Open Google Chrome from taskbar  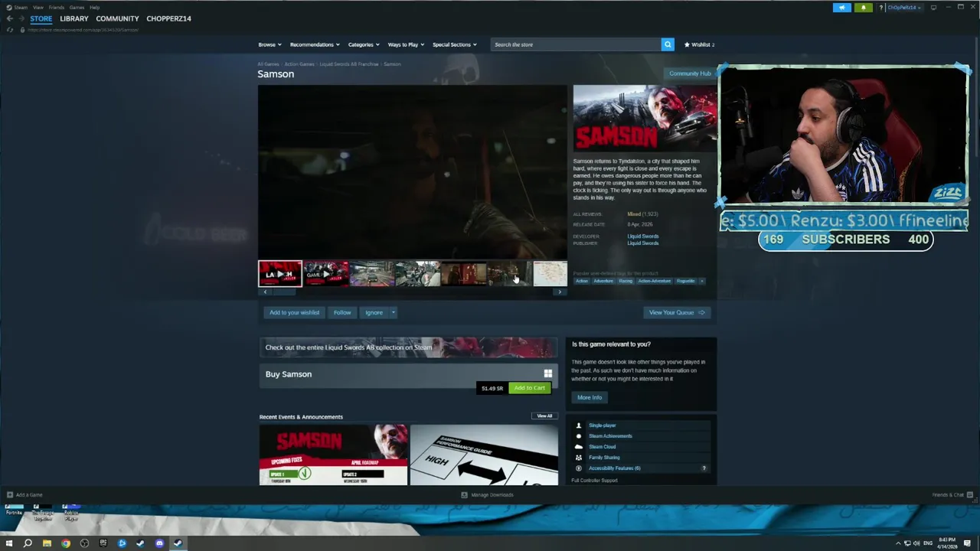66,543
